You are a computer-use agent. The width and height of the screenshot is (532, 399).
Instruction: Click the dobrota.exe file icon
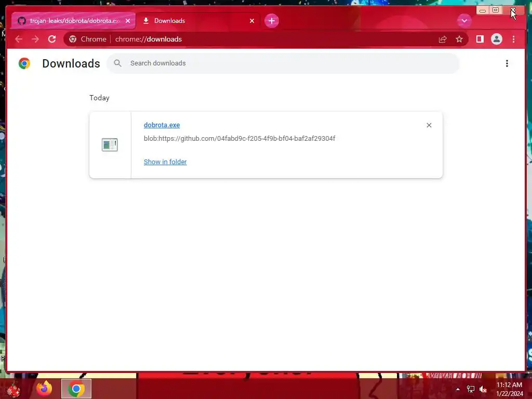pyautogui.click(x=110, y=144)
